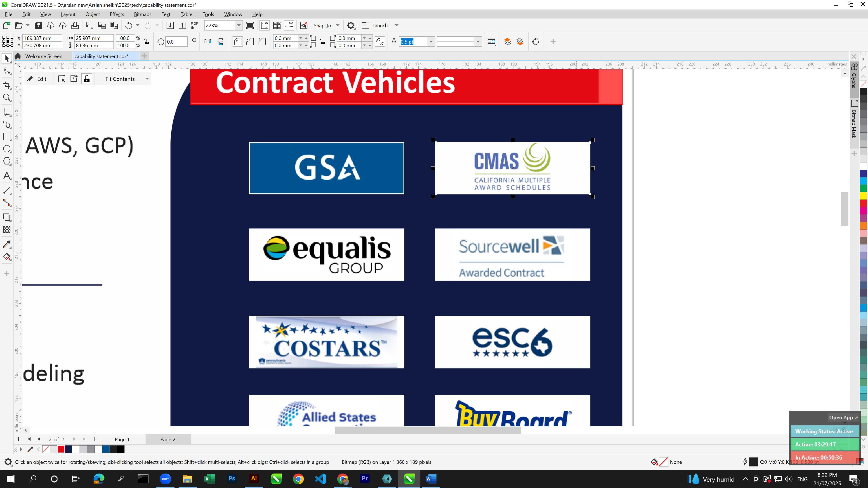Image resolution: width=868 pixels, height=488 pixels.
Task: Select the Crop tool
Action: tap(7, 85)
